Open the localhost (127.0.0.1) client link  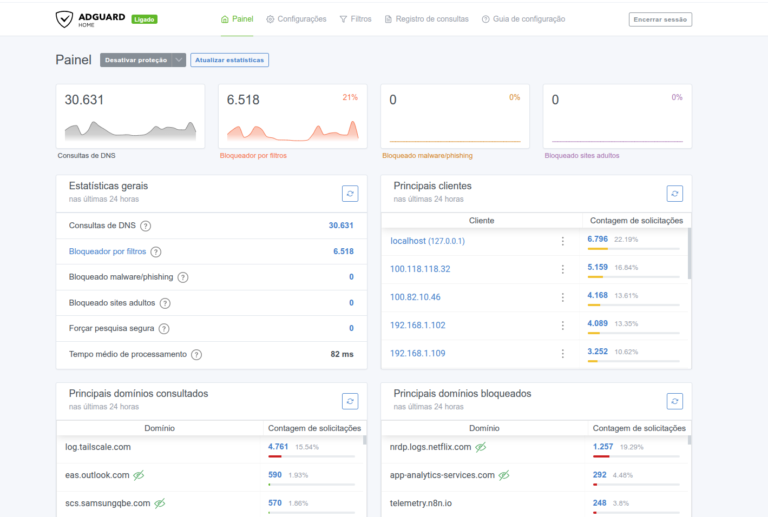(428, 241)
